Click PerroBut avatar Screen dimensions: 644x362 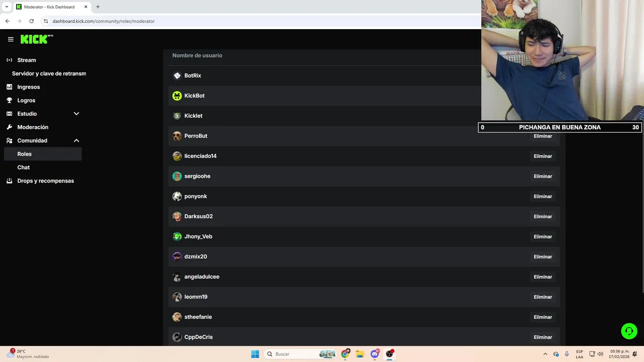pyautogui.click(x=177, y=136)
